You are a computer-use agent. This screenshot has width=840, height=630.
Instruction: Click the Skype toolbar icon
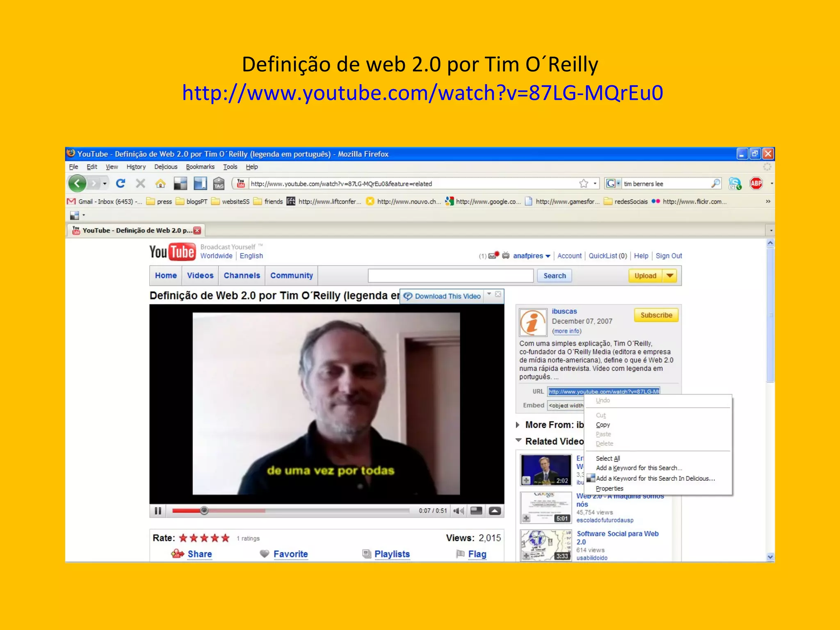(735, 183)
